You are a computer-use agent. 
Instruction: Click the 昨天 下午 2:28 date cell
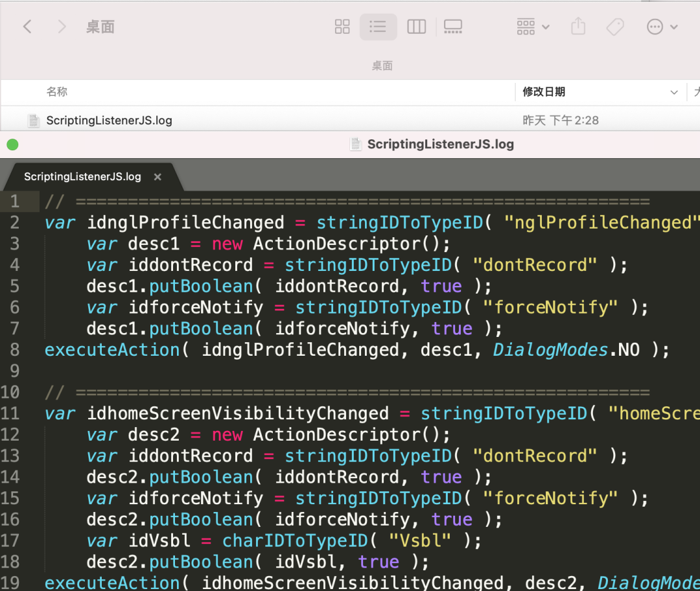click(x=560, y=121)
